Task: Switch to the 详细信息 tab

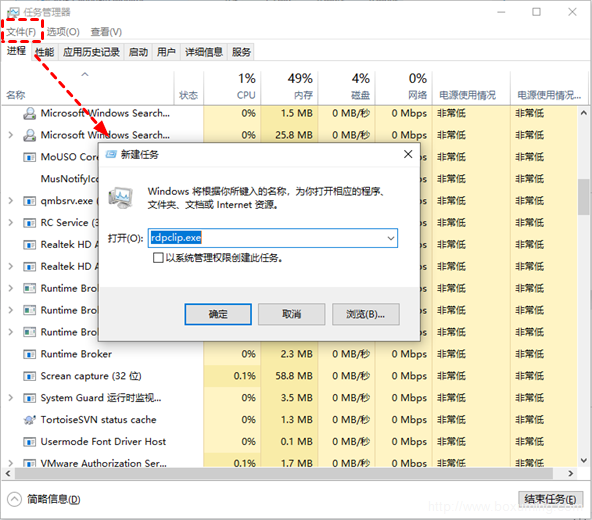Action: [x=204, y=52]
